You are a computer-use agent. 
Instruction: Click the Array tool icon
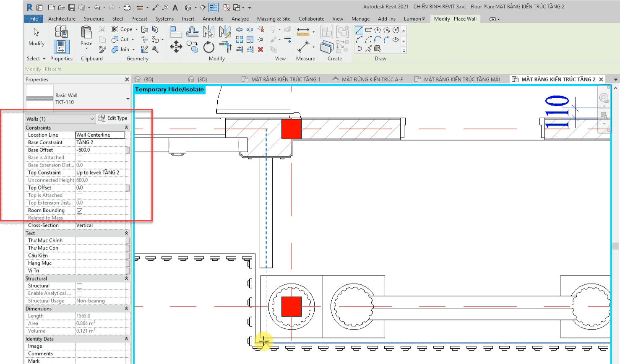point(240,39)
